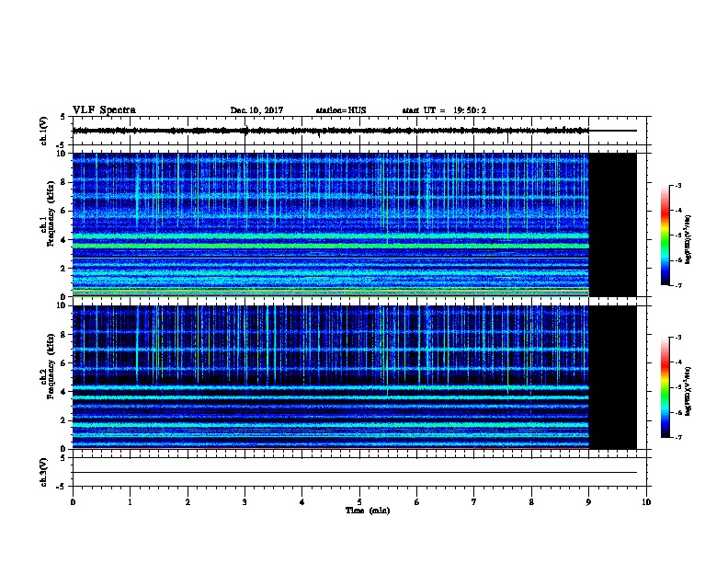This screenshot has width=728, height=563.
Task: Click the ch.1(V) waveform trace panel
Action: coord(359,131)
